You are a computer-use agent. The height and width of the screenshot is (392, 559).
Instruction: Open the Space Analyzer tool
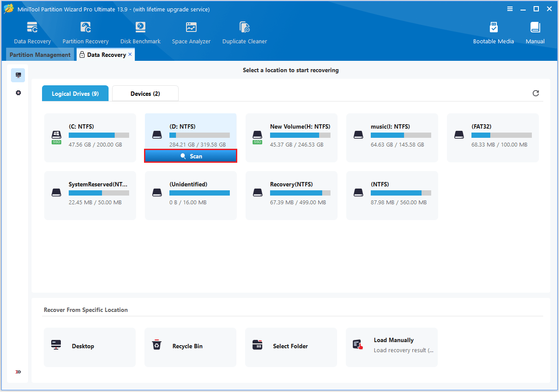tap(191, 33)
